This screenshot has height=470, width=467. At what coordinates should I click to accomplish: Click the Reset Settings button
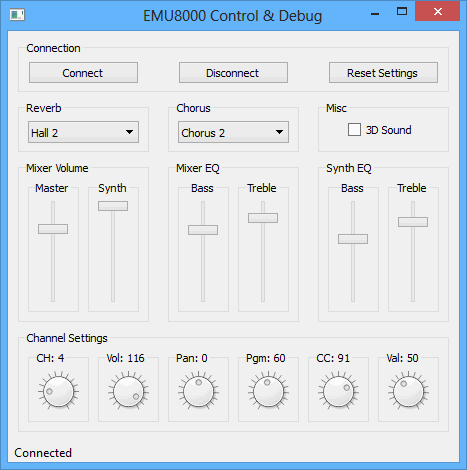[383, 73]
